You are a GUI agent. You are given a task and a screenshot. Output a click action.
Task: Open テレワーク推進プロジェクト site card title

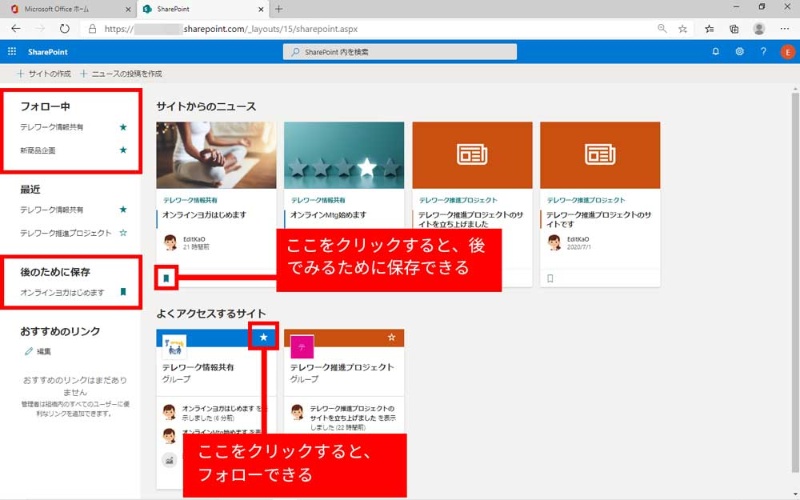click(x=342, y=367)
